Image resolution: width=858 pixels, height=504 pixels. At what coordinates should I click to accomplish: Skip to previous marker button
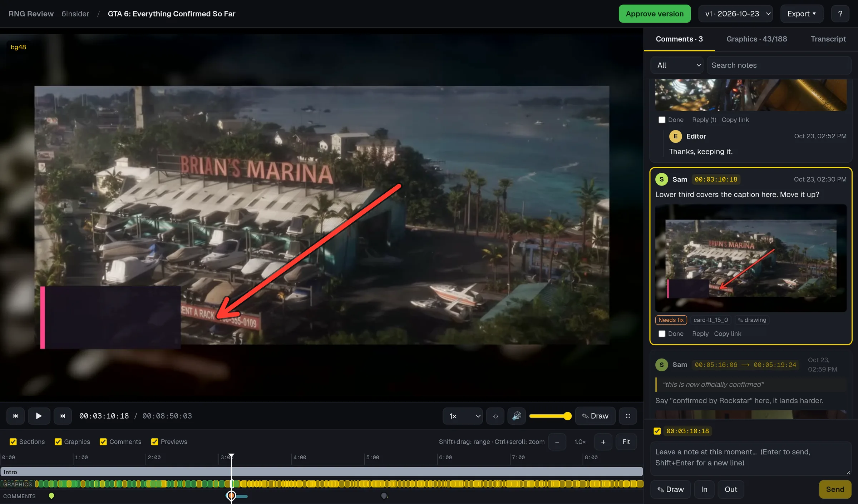[15, 416]
